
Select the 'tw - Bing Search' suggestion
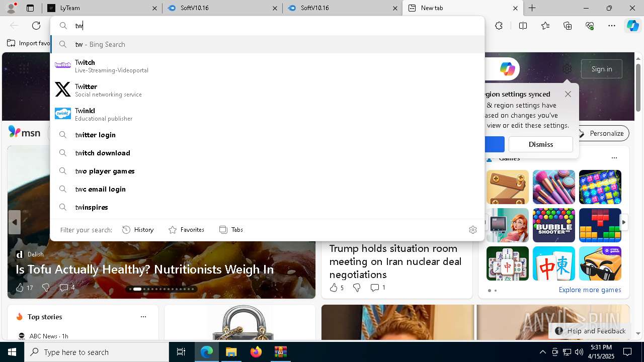pyautogui.click(x=267, y=44)
